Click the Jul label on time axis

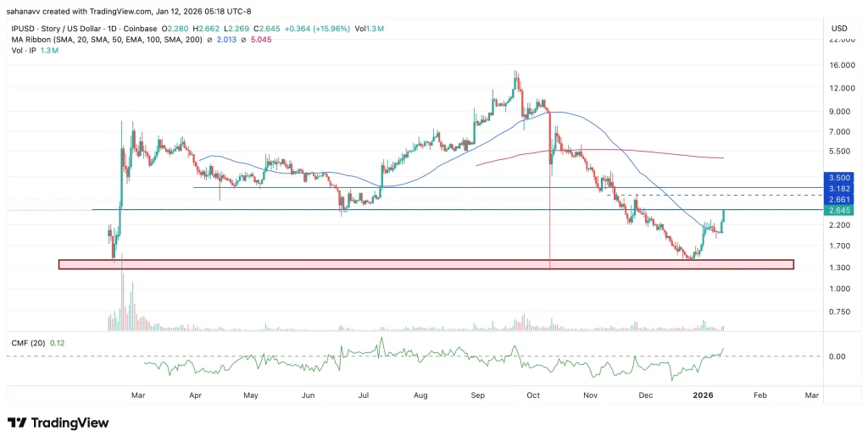click(365, 395)
